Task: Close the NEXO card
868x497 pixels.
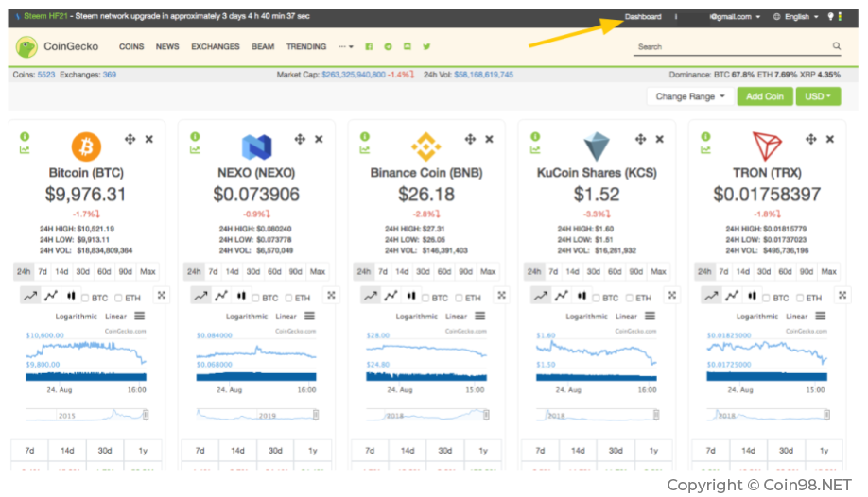Action: (319, 140)
